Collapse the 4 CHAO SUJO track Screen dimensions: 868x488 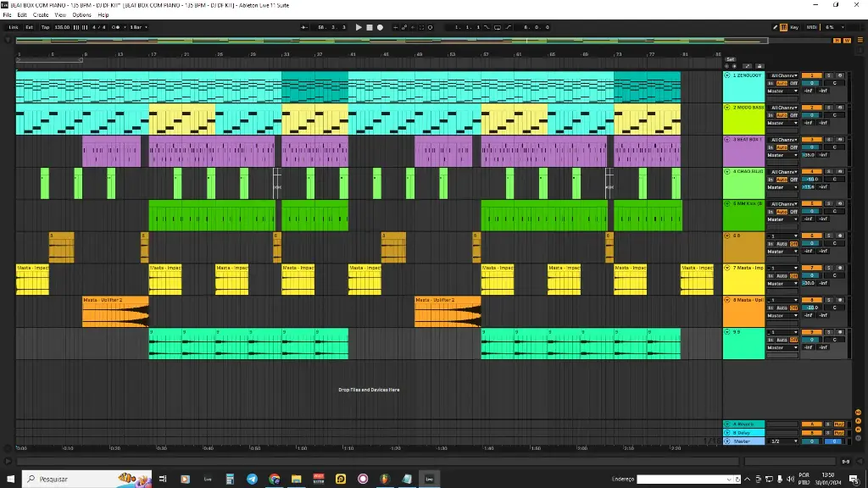click(x=727, y=171)
